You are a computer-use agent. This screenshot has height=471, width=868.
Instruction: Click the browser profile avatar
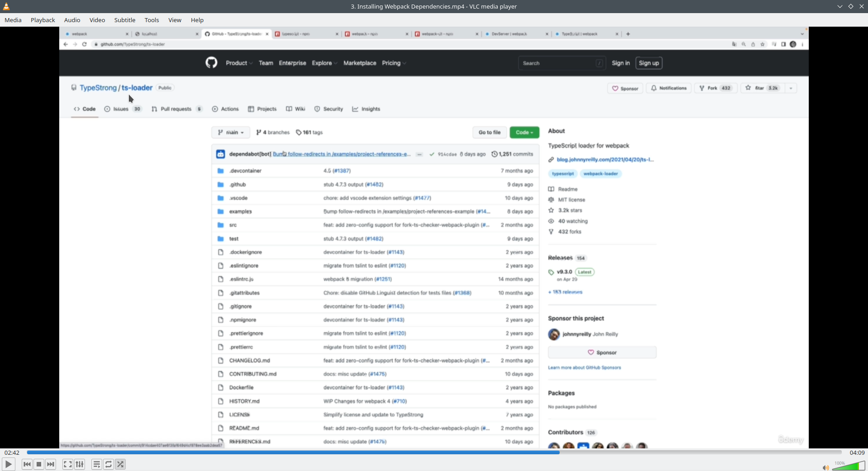[793, 44]
